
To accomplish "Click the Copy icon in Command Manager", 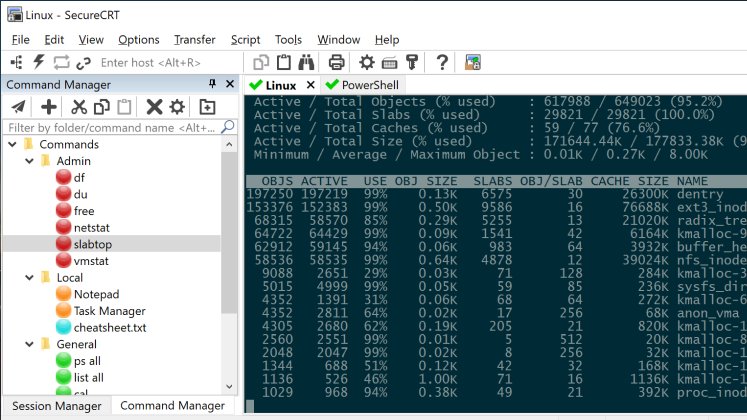I will point(101,107).
